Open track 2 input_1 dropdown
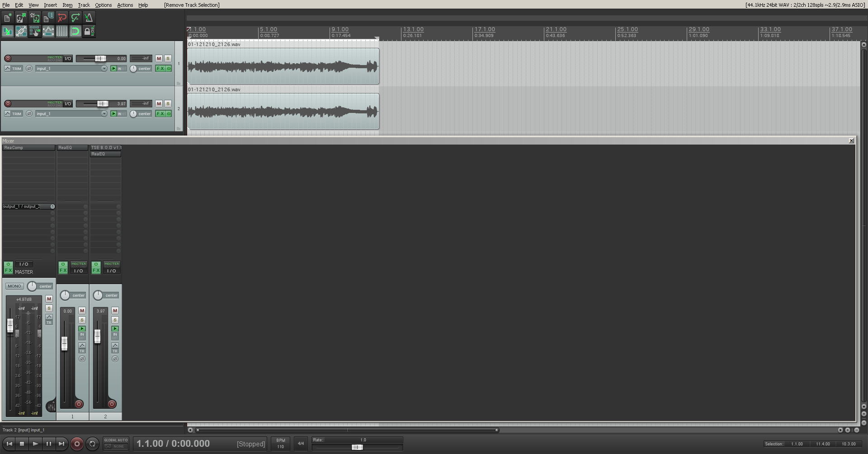 tap(71, 114)
